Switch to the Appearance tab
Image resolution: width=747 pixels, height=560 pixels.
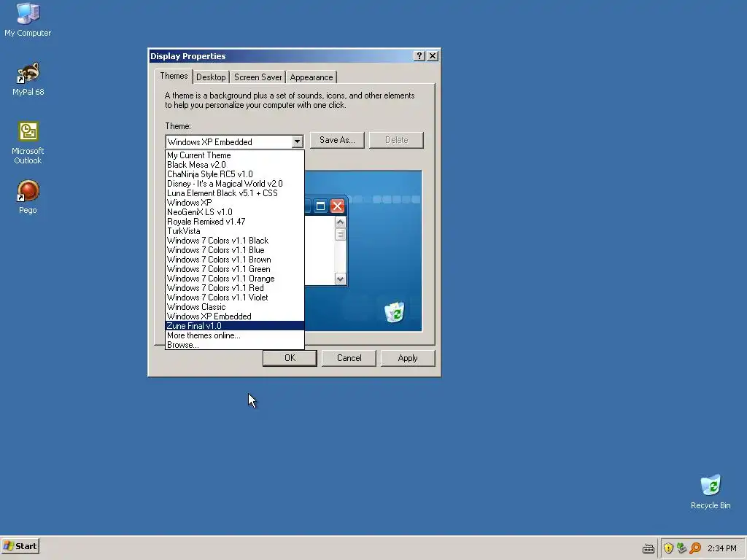pos(311,77)
